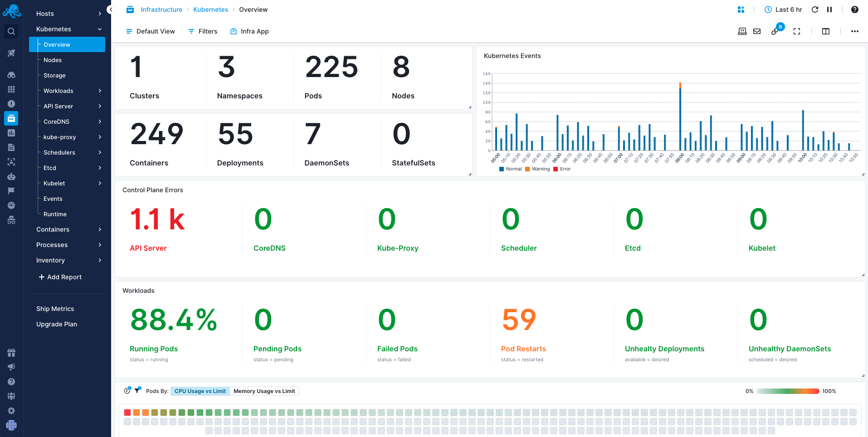Click the mail envelope icon in toolbar
The image size is (868, 437).
[757, 31]
